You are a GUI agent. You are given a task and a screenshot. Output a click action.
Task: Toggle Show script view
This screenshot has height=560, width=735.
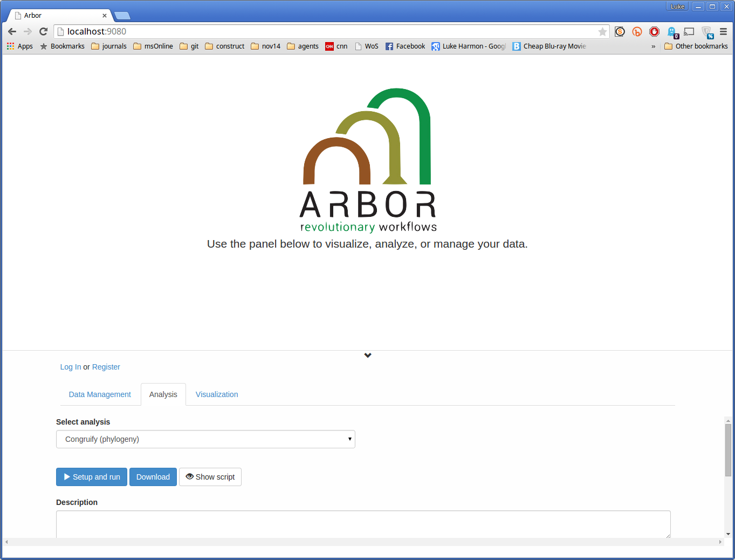pos(210,477)
